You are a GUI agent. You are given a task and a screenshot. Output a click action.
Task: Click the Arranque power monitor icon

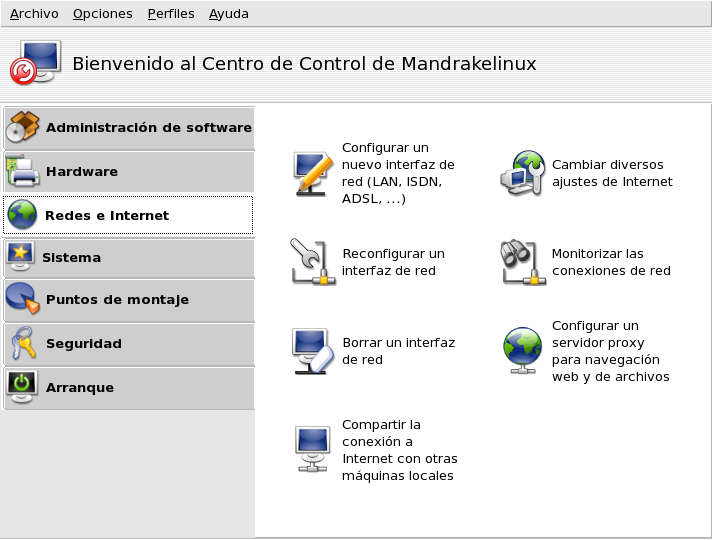pos(22,387)
